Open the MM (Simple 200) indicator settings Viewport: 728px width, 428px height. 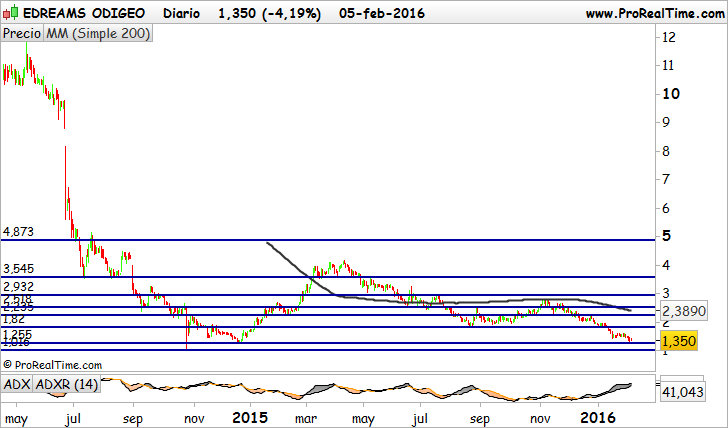click(98, 34)
